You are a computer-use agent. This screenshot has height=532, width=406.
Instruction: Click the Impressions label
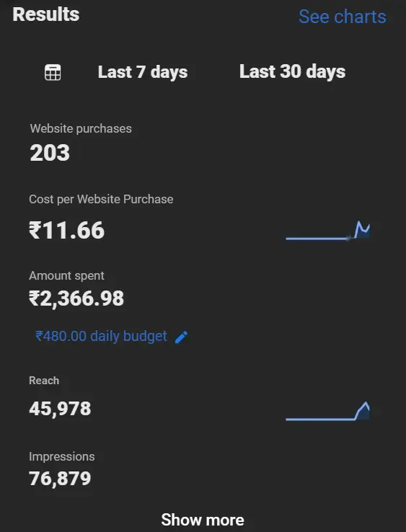click(62, 457)
